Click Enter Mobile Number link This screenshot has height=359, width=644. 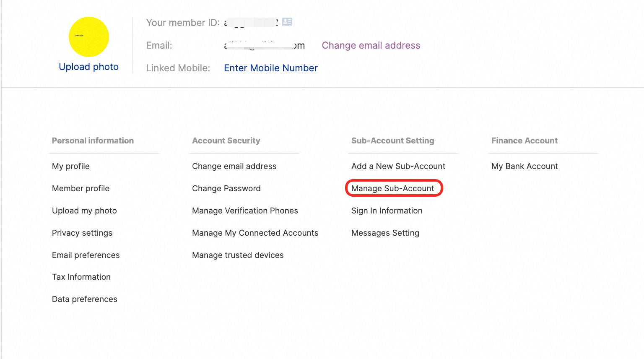(271, 68)
